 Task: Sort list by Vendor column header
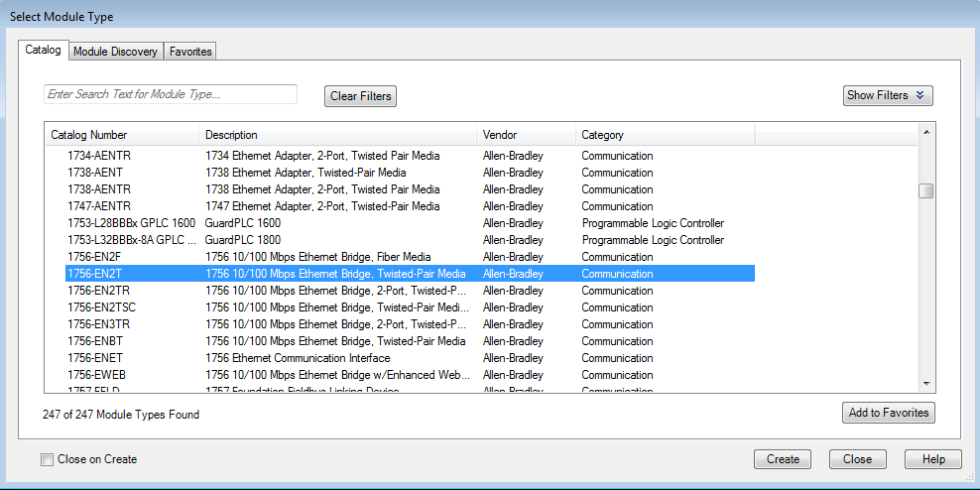pos(527,135)
